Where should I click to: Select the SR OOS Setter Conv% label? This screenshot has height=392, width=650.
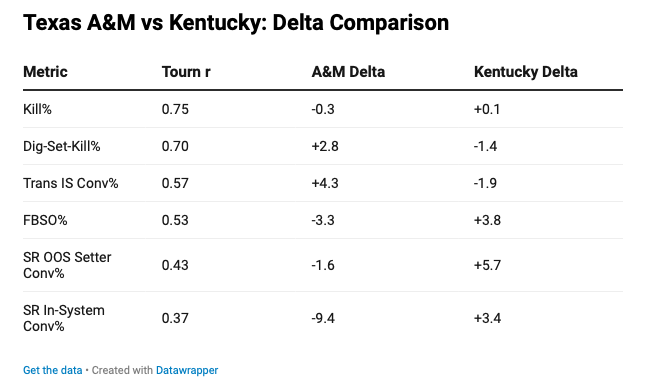pyautogui.click(x=67, y=265)
